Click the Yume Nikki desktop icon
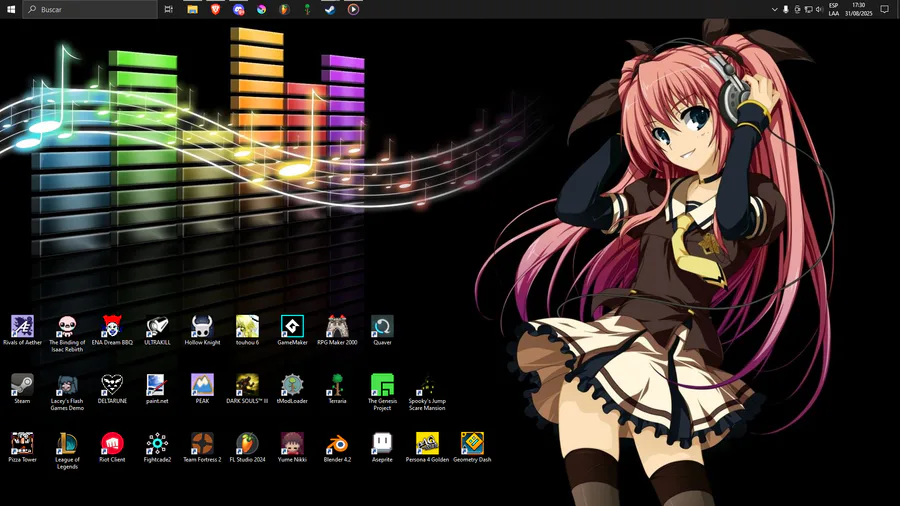The image size is (900, 506). click(292, 443)
